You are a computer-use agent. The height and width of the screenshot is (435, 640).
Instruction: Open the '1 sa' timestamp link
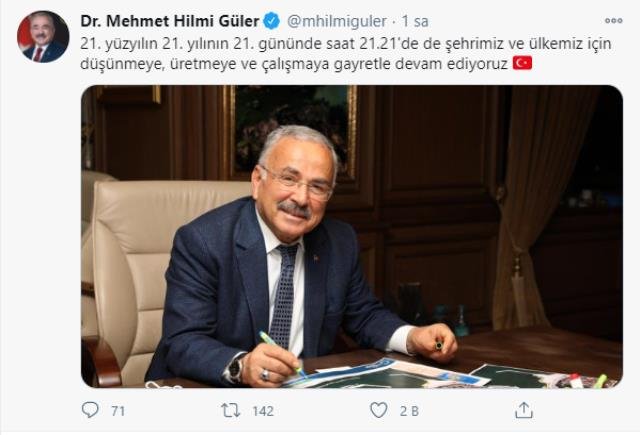pos(415,21)
